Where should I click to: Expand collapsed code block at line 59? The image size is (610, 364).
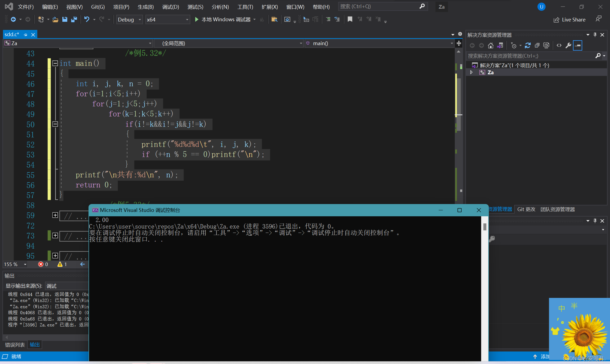click(55, 215)
